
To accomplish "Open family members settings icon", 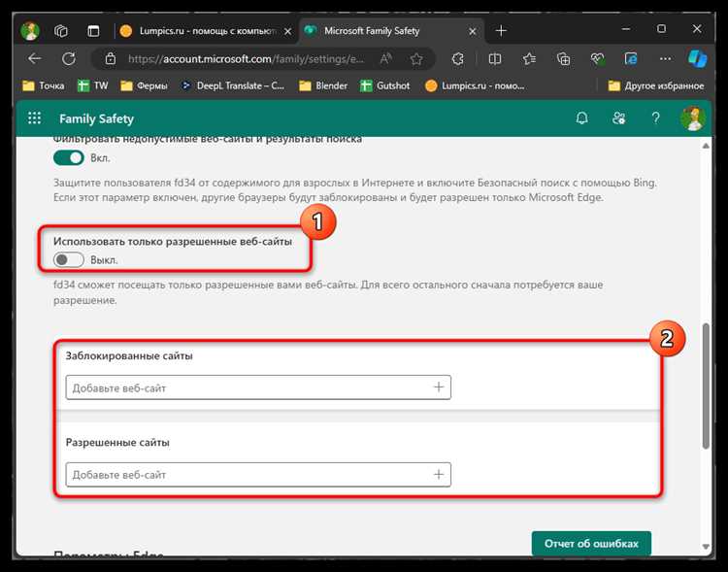I will pos(618,118).
